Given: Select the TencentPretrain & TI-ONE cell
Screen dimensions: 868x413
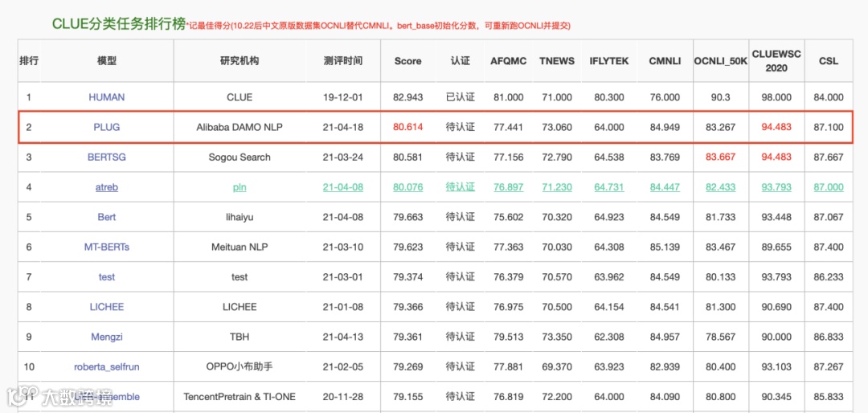Looking at the screenshot, I should tap(240, 396).
